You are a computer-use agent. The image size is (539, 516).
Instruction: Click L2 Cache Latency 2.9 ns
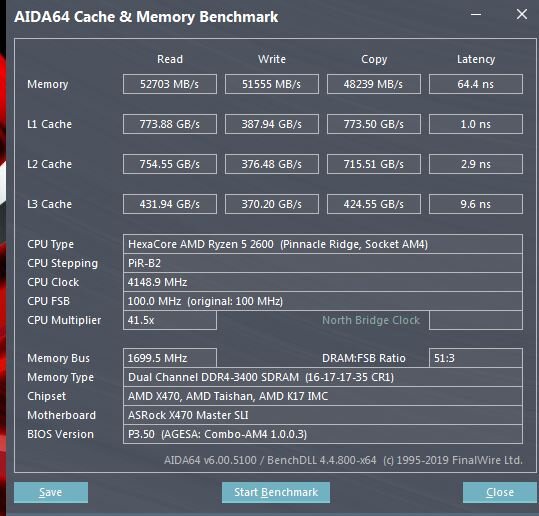[x=476, y=164]
